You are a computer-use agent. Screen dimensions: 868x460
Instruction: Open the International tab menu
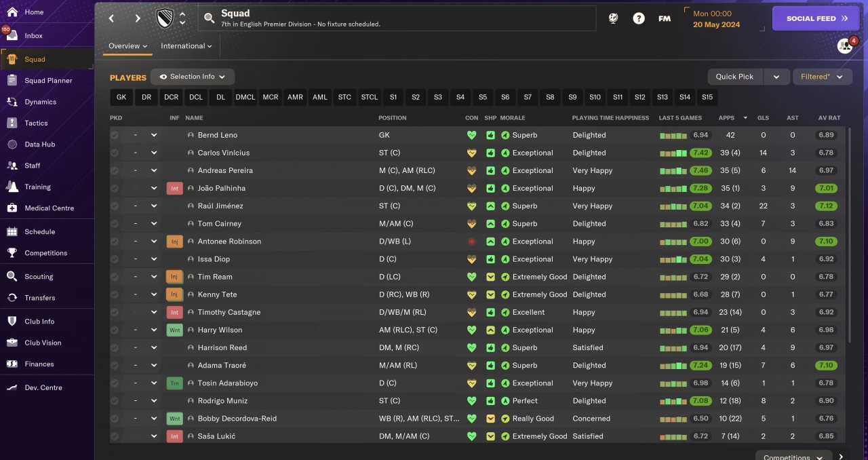point(186,46)
